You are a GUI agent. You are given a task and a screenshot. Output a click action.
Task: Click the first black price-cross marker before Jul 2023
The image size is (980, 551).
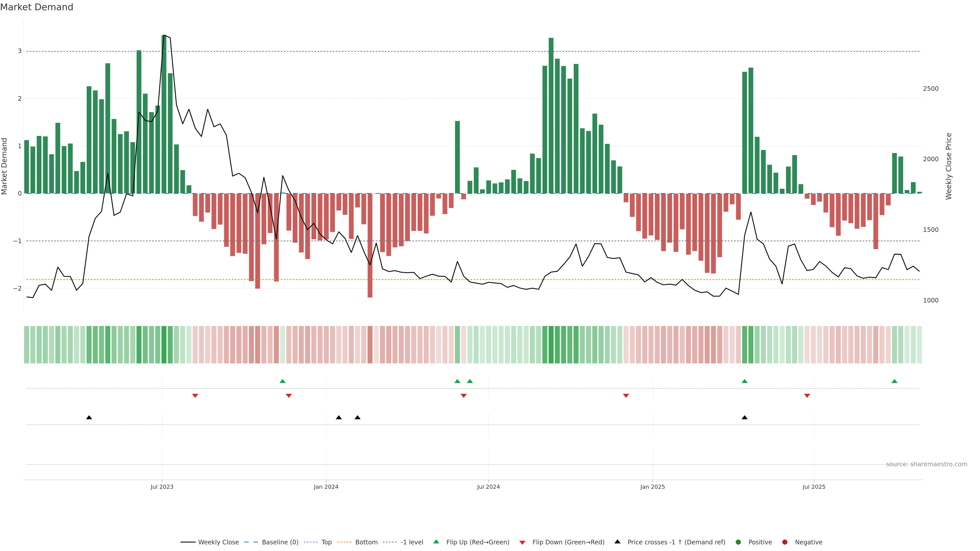tap(89, 418)
